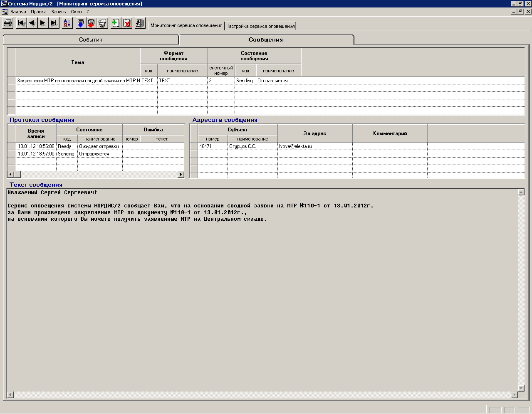532x414 pixels.
Task: Click the 'Субъект' column header
Action: click(x=238, y=130)
